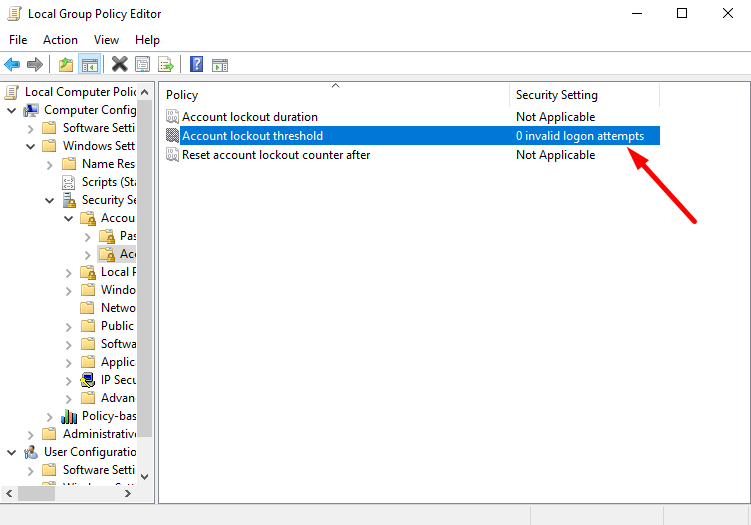Click the Password Policy locked folder icon
Image resolution: width=751 pixels, height=525 pixels.
pyautogui.click(x=107, y=236)
